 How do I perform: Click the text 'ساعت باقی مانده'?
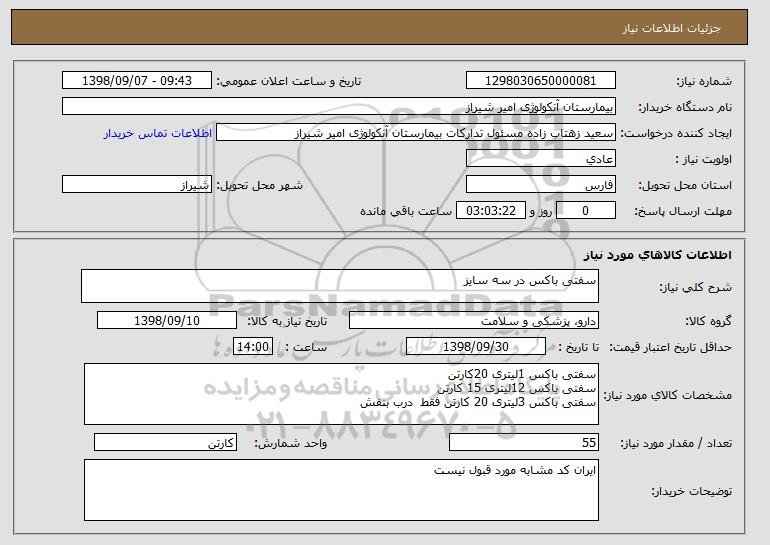[x=406, y=211]
